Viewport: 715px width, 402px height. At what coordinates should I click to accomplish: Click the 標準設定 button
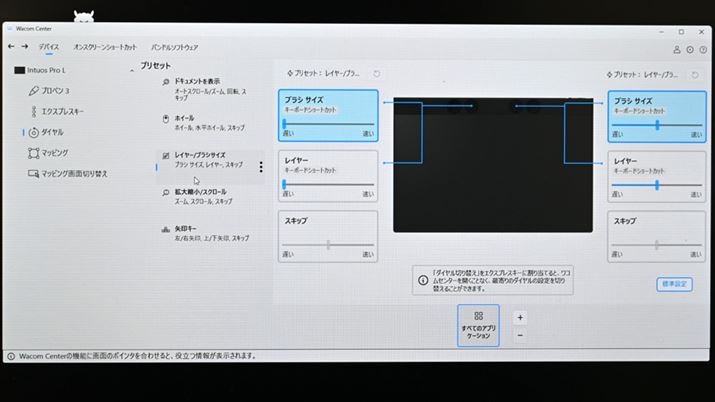[x=674, y=284]
